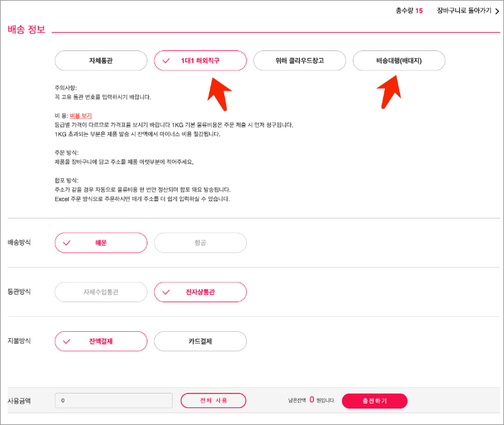Click the checkmark icon in 1대1 해외직구
This screenshot has height=425, width=504.
point(166,61)
